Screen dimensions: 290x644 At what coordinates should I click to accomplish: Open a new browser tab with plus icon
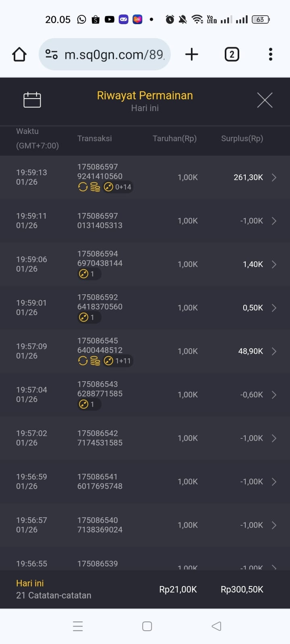pyautogui.click(x=192, y=54)
